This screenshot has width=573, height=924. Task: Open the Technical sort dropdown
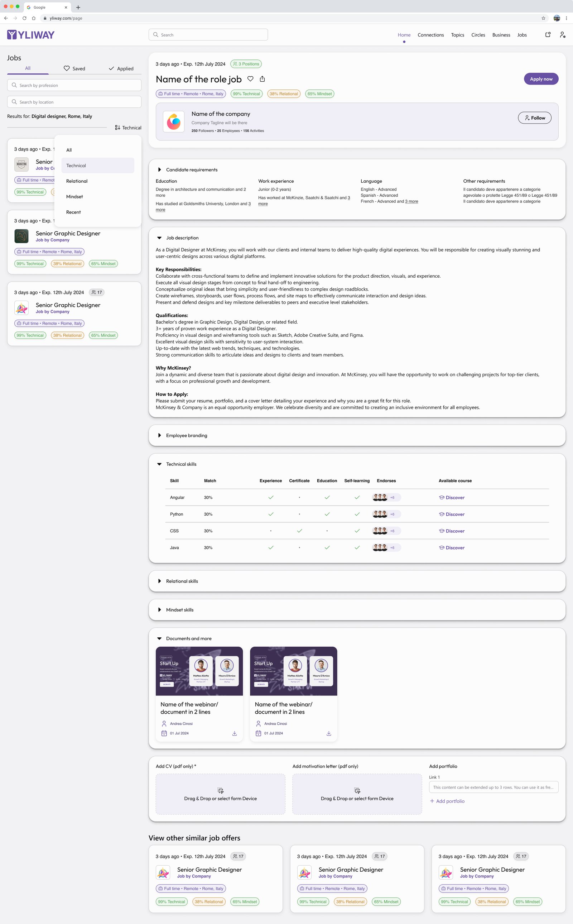pos(128,128)
